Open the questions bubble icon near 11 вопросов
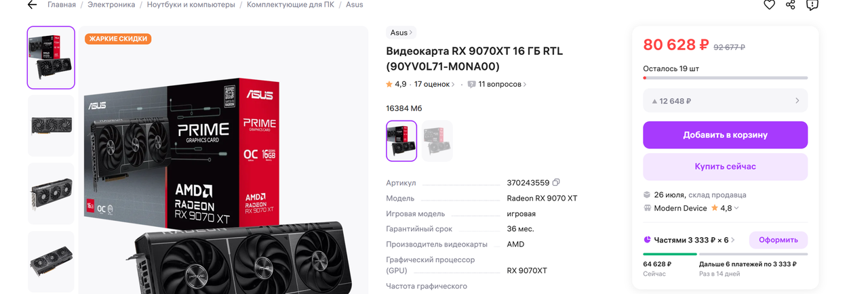 471,85
